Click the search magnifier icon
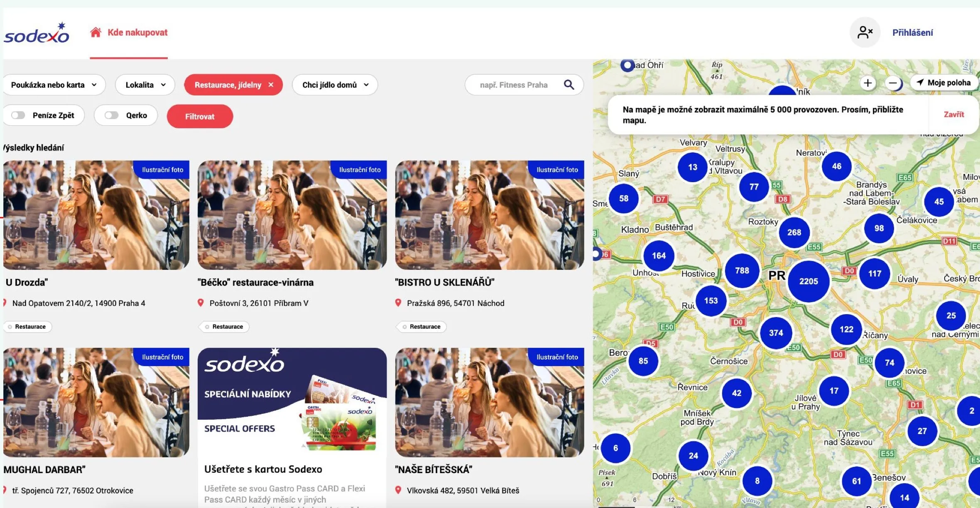This screenshot has height=508, width=980. (569, 85)
